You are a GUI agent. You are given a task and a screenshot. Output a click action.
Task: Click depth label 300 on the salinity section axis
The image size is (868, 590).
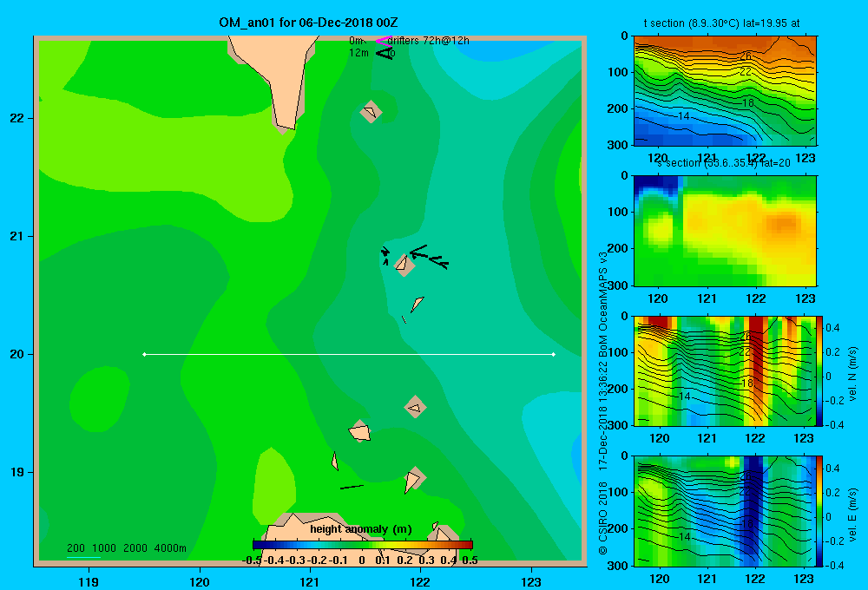pyautogui.click(x=617, y=285)
